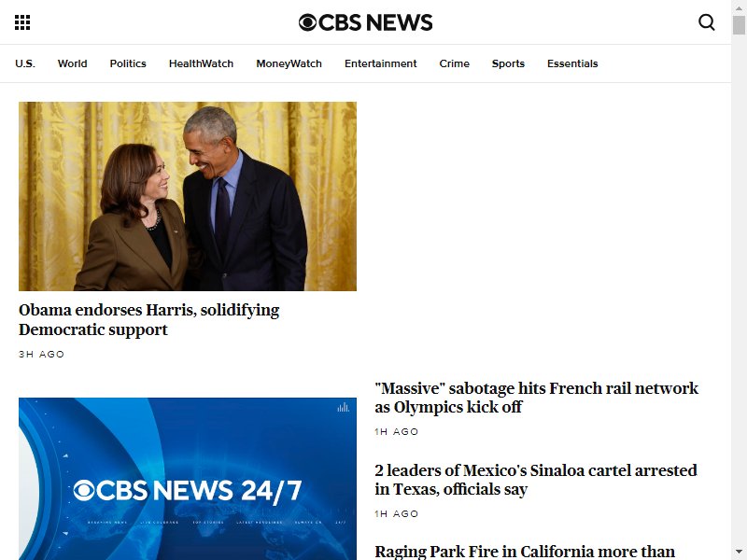Click the scrollbar up arrow
This screenshot has height=560, width=747.
(x=739, y=7)
